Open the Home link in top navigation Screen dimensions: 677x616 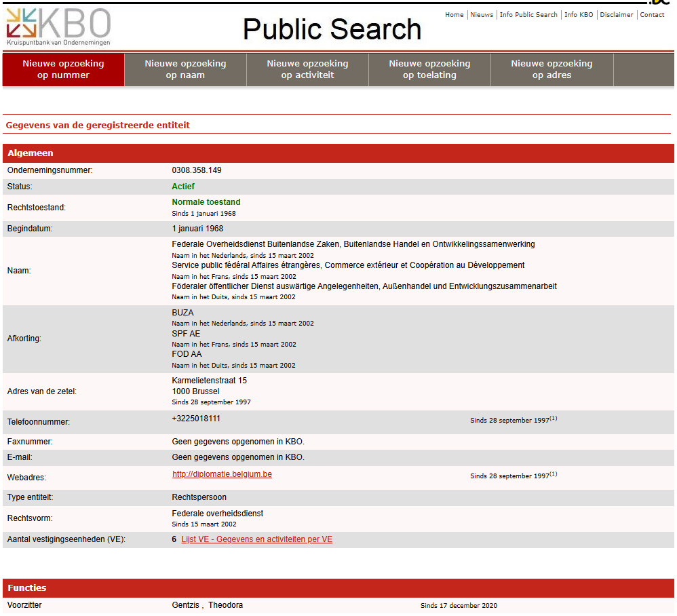tap(454, 15)
